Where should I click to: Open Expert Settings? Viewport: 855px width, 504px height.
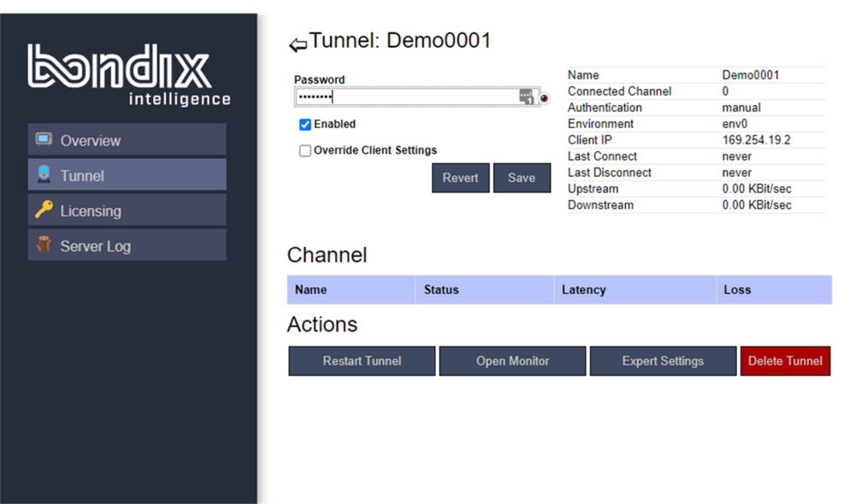click(x=663, y=360)
